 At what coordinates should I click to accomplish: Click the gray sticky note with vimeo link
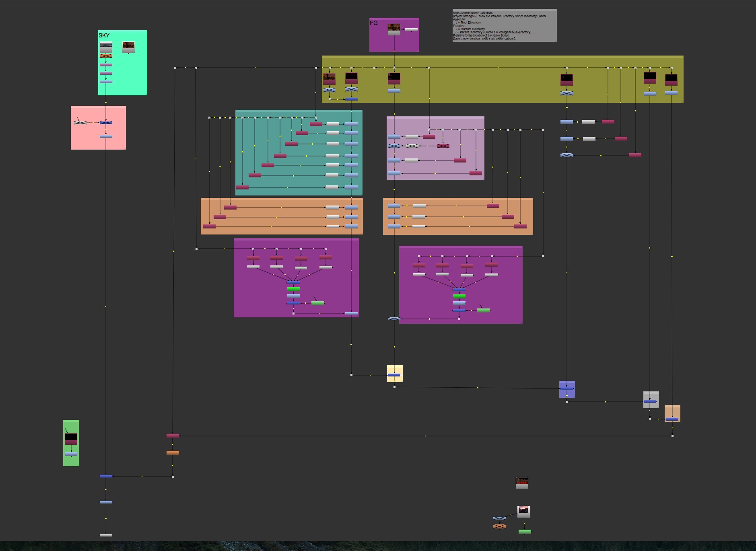(504, 25)
